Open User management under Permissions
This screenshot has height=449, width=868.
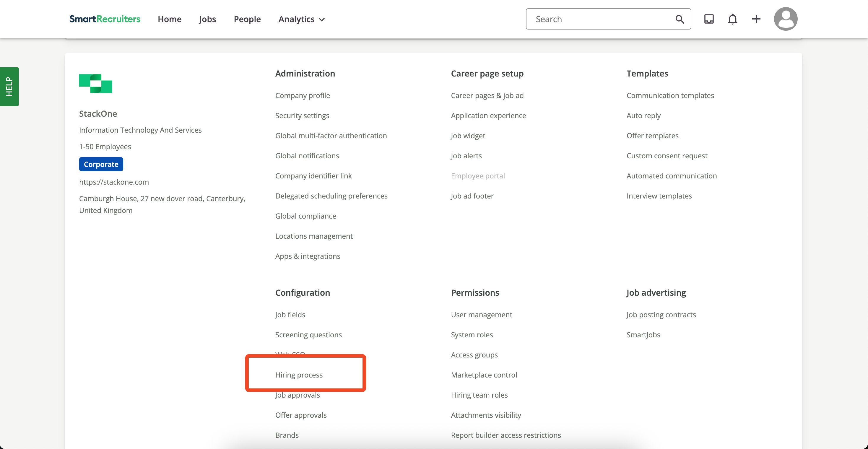click(x=481, y=314)
